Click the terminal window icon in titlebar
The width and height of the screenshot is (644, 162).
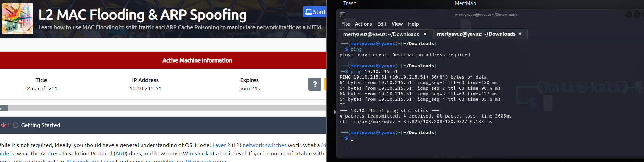tap(343, 15)
